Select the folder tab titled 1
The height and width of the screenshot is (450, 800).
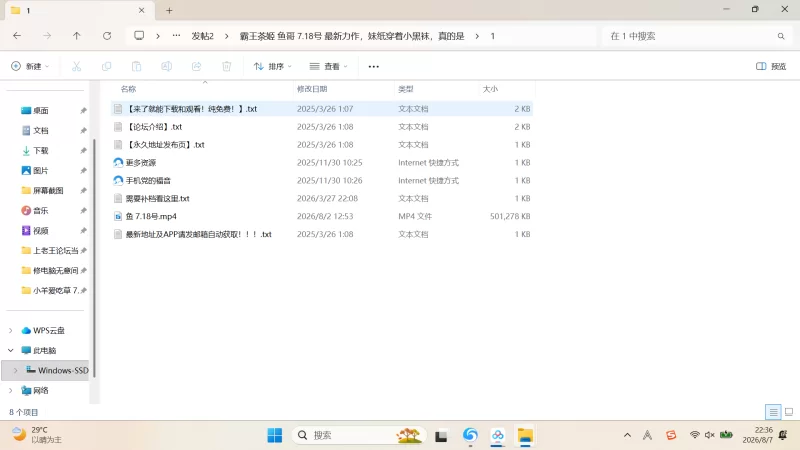[x=78, y=10]
